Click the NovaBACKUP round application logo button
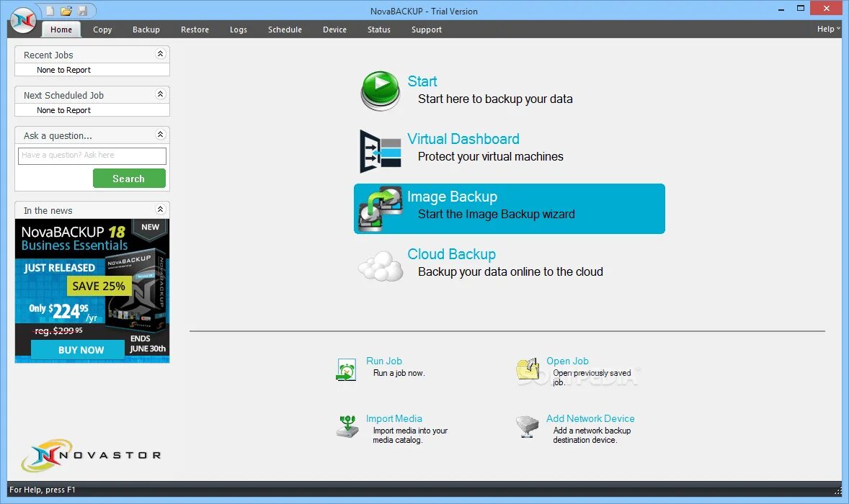Image resolution: width=849 pixels, height=504 pixels. point(23,21)
